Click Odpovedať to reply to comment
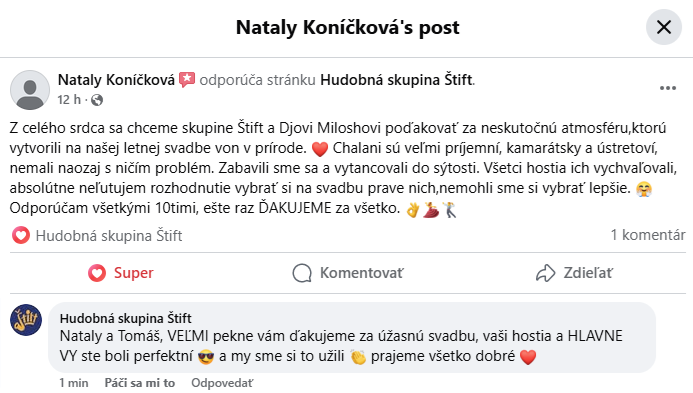Viewport: 693px width, 393px height. pos(222,383)
